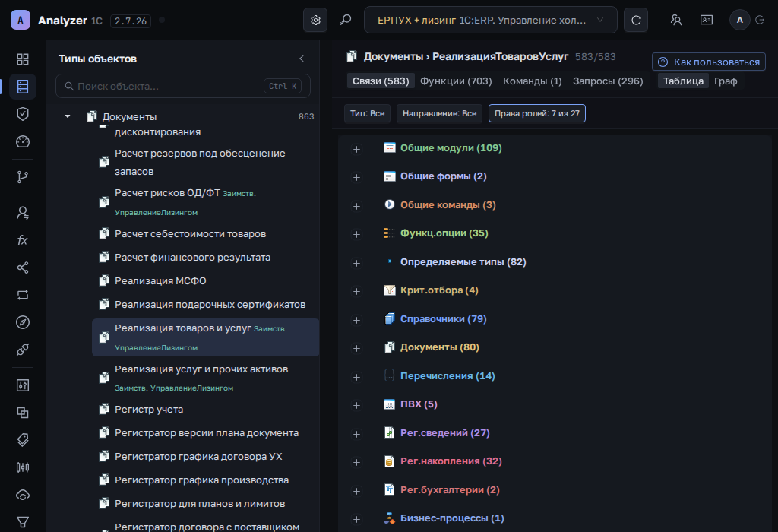Viewport: 778px width, 532px height.
Task: Open settings gear icon in top bar
Action: click(315, 21)
